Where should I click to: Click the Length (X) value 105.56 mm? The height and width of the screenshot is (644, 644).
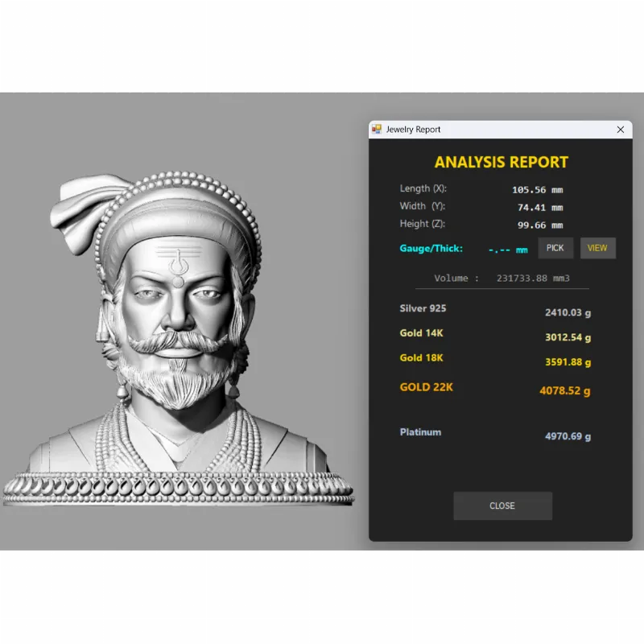click(537, 191)
